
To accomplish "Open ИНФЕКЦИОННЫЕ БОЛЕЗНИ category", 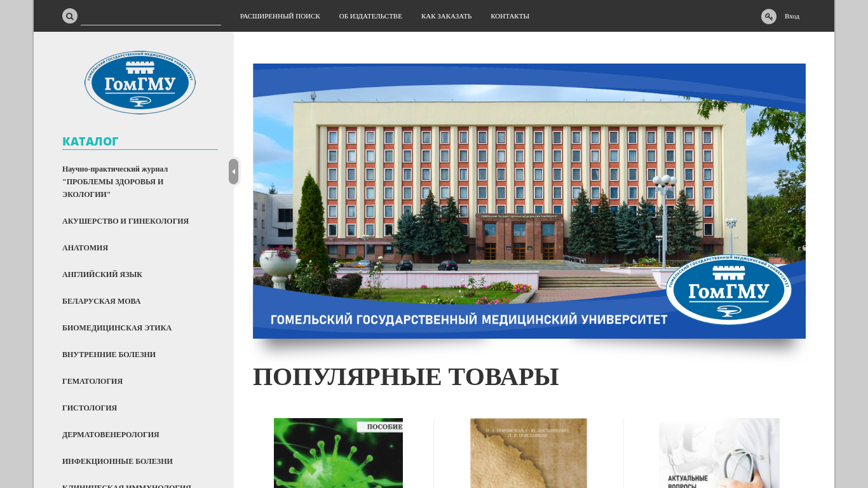I will click(x=118, y=461).
